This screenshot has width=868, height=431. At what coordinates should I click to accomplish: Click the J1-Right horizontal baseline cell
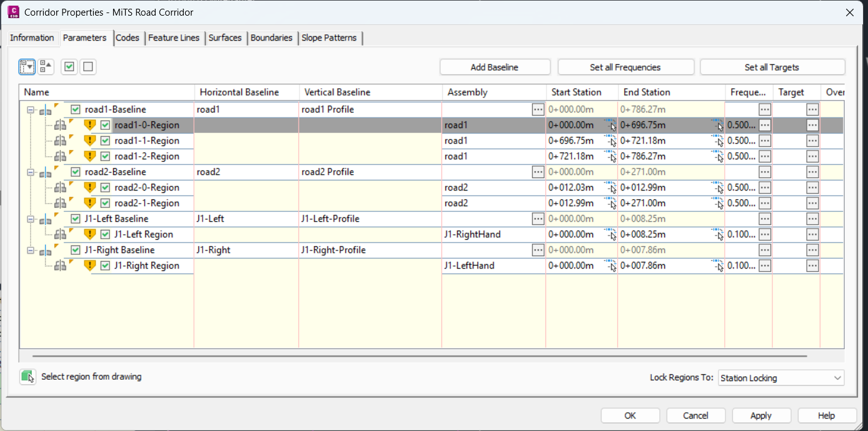click(246, 250)
